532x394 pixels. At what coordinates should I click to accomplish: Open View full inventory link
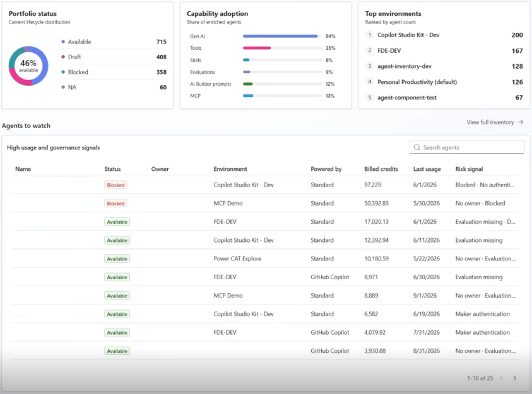pyautogui.click(x=490, y=122)
